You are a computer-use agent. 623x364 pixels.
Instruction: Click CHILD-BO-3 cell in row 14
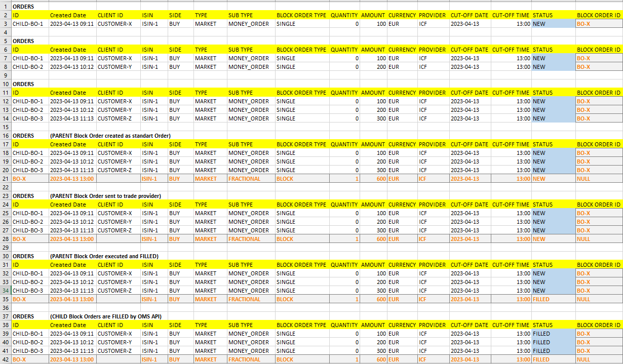coord(30,118)
